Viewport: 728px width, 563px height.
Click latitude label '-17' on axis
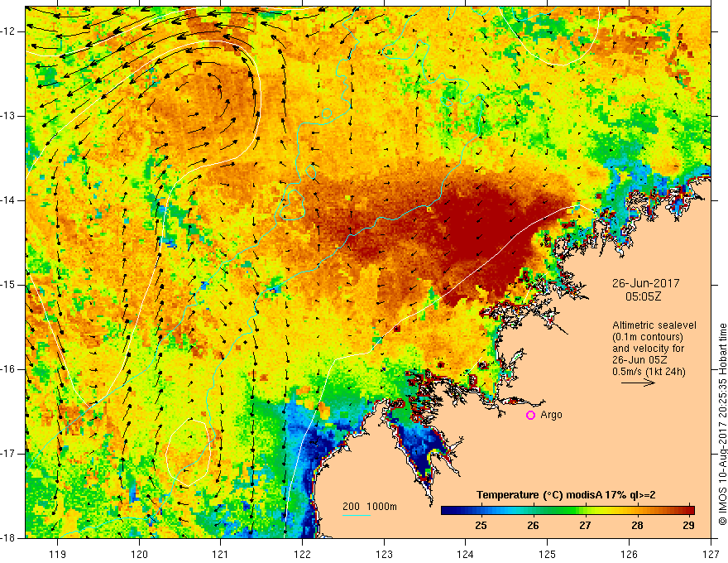(9, 454)
